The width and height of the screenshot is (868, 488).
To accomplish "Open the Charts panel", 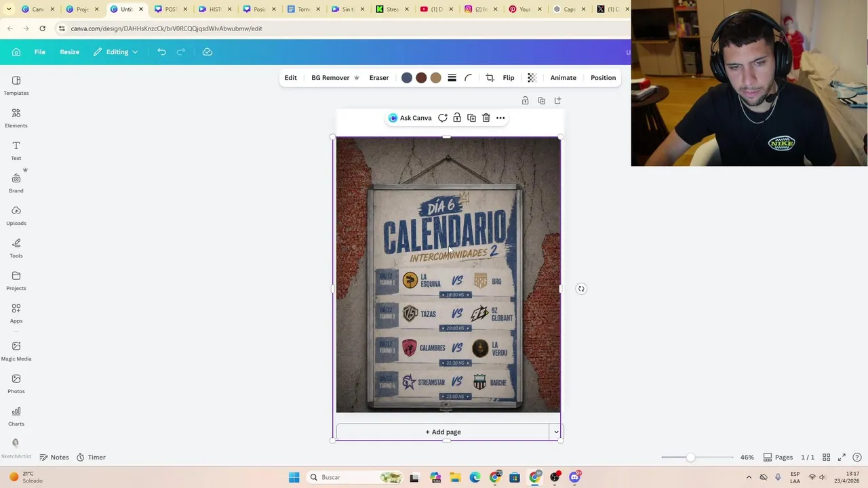I will 16,416.
